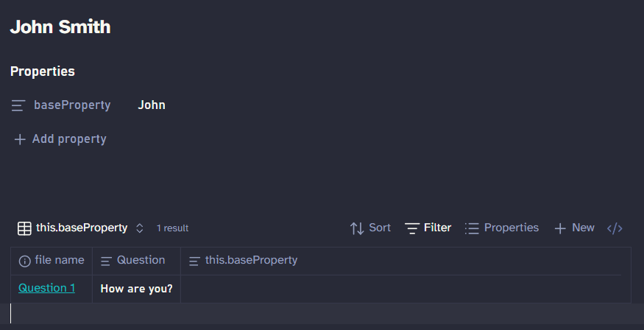Open the code view icon

tap(615, 228)
